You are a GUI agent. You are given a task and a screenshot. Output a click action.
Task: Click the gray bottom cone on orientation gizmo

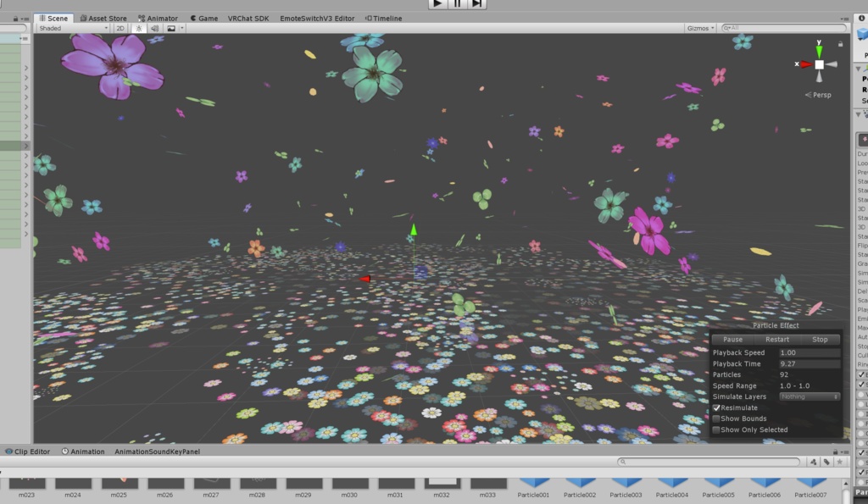[819, 77]
